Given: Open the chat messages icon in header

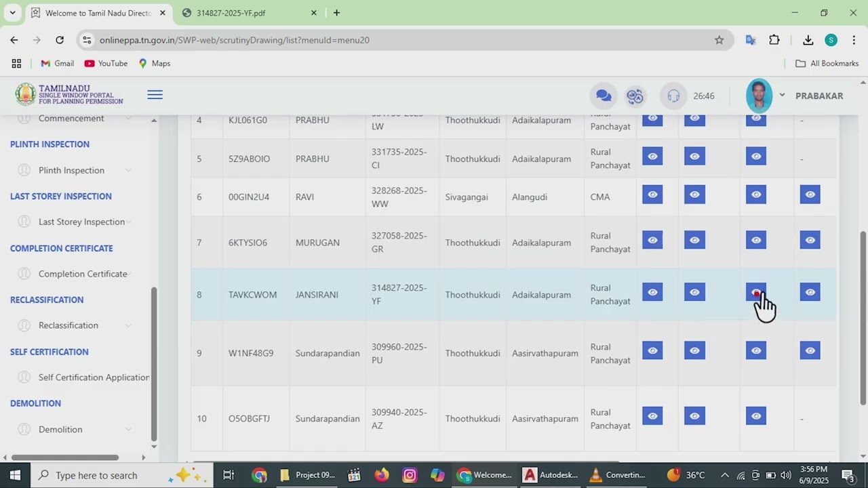Looking at the screenshot, I should [x=604, y=96].
